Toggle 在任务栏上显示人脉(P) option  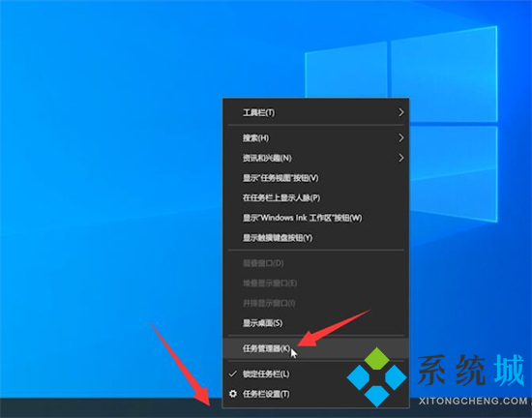(x=315, y=197)
